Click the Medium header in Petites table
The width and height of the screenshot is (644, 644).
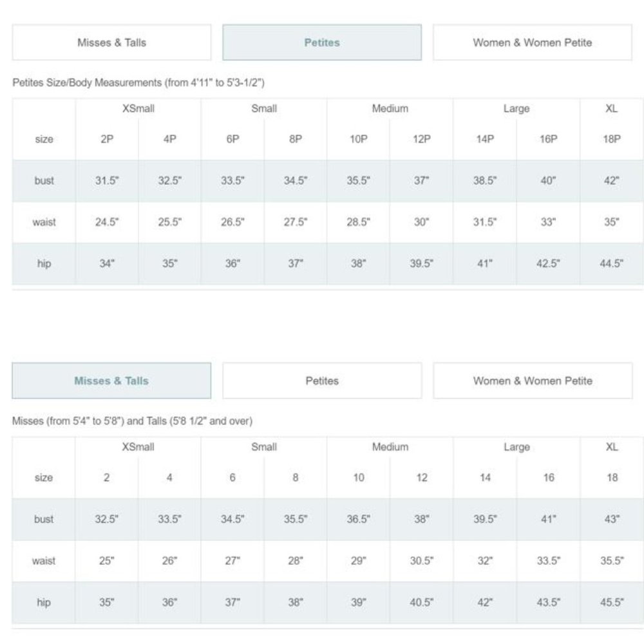(x=390, y=109)
